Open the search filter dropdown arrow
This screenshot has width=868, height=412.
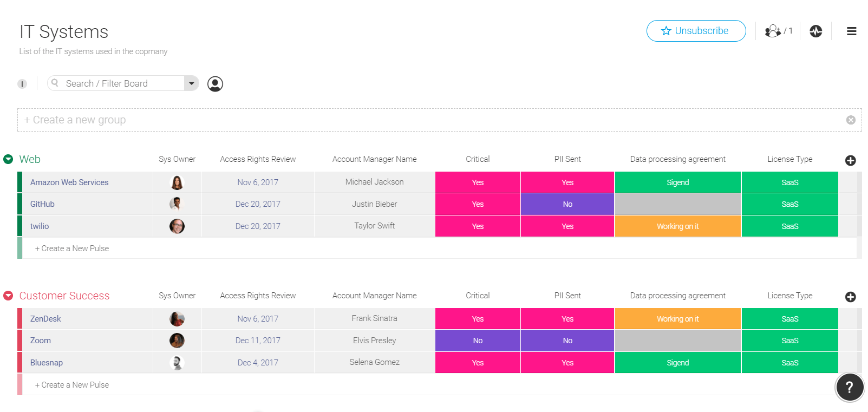tap(192, 83)
